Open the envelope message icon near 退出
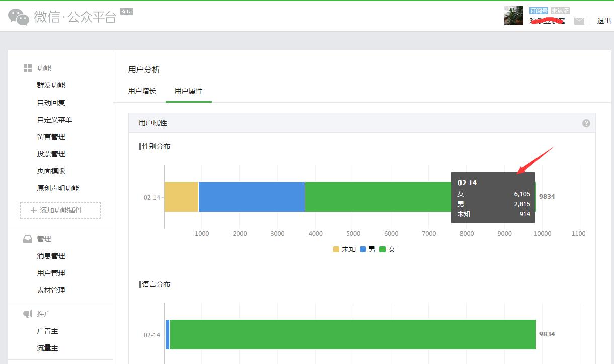The image size is (614, 364). click(580, 21)
